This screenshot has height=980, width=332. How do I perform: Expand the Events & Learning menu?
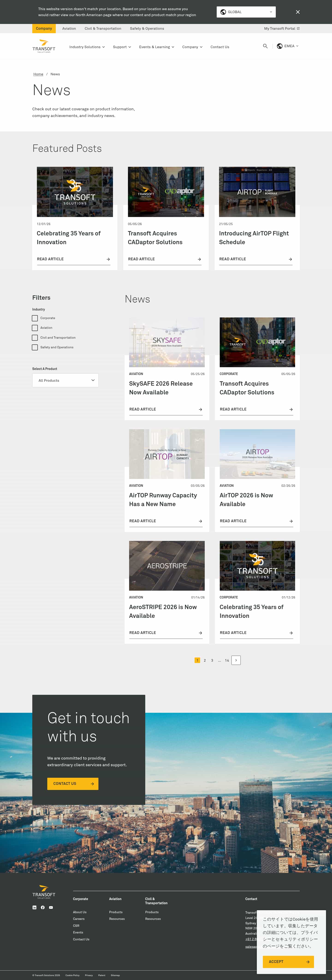click(x=157, y=47)
